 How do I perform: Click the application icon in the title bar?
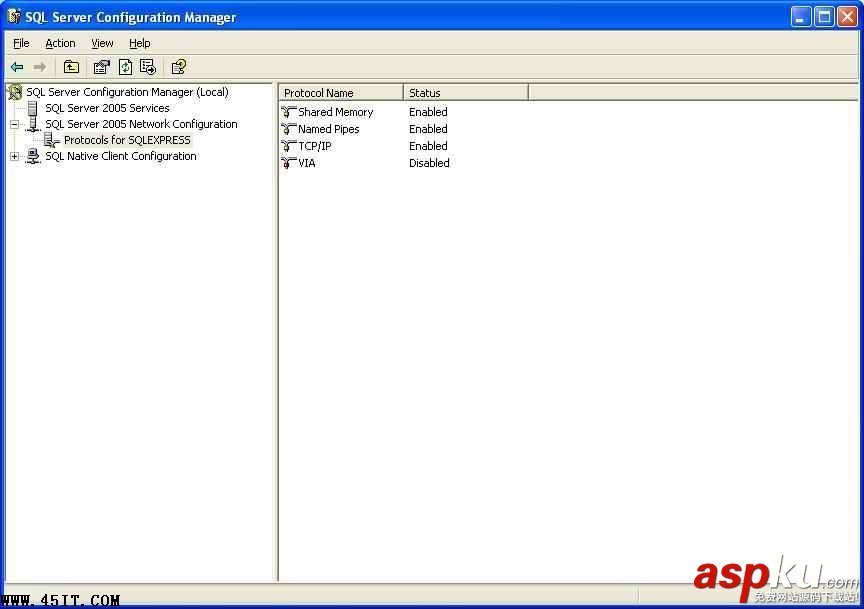coord(14,17)
